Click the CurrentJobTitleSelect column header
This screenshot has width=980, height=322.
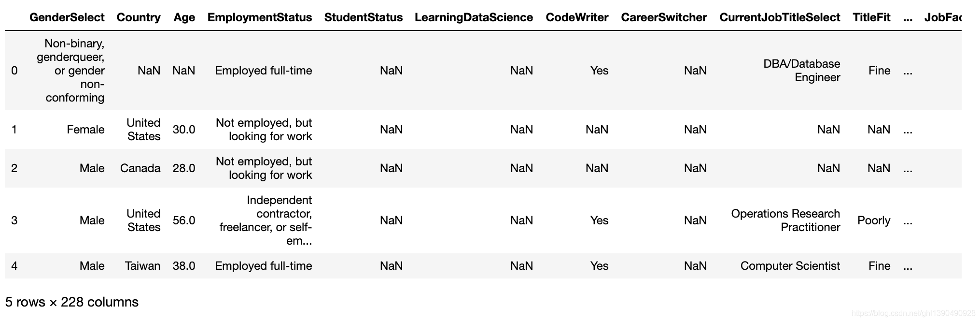click(780, 17)
